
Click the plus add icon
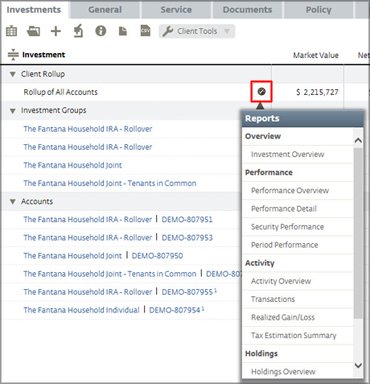56,31
